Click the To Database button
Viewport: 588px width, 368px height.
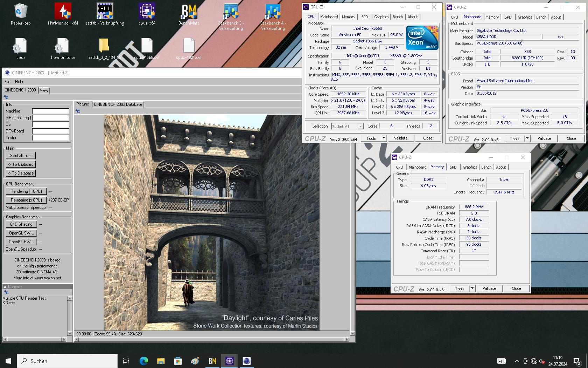click(x=21, y=173)
